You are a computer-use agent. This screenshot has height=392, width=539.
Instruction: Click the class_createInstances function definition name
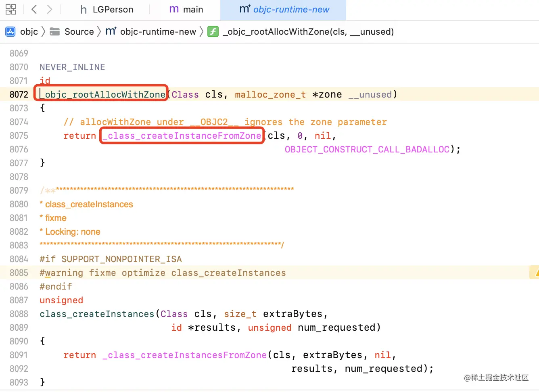pyautogui.click(x=97, y=314)
